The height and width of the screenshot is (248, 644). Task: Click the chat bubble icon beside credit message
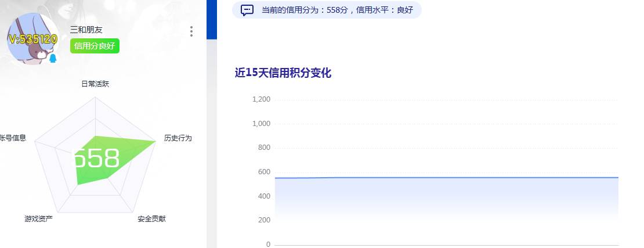pyautogui.click(x=247, y=10)
